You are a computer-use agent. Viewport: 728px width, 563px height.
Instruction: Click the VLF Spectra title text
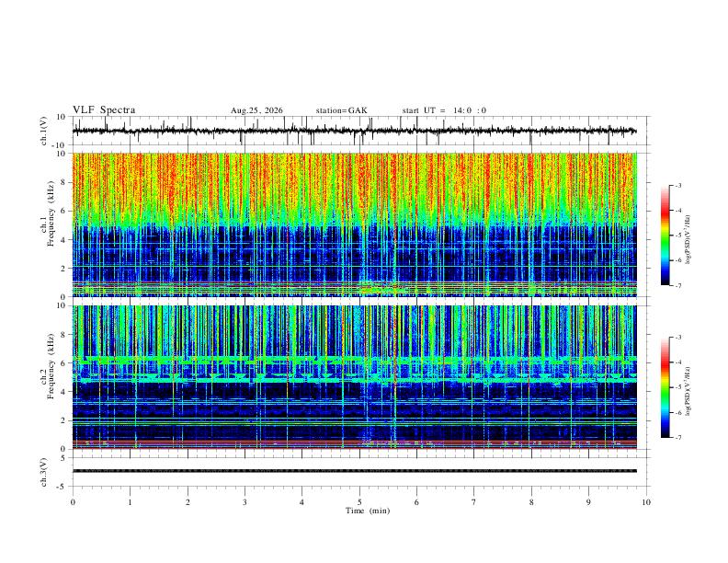click(x=104, y=110)
